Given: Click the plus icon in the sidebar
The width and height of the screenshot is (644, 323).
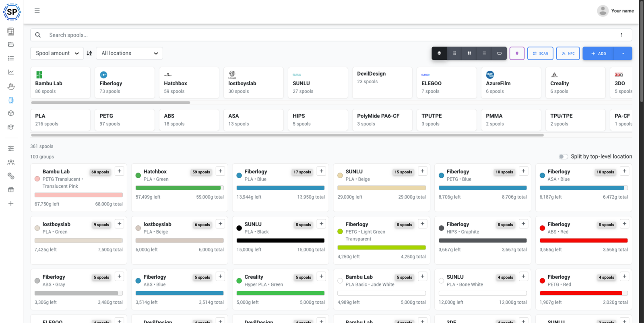Looking at the screenshot, I should [x=11, y=204].
